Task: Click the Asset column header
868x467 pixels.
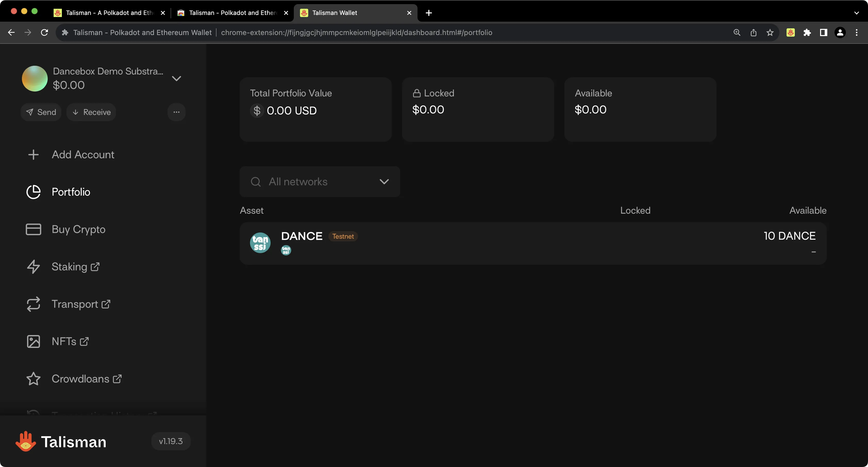Action: (x=252, y=211)
